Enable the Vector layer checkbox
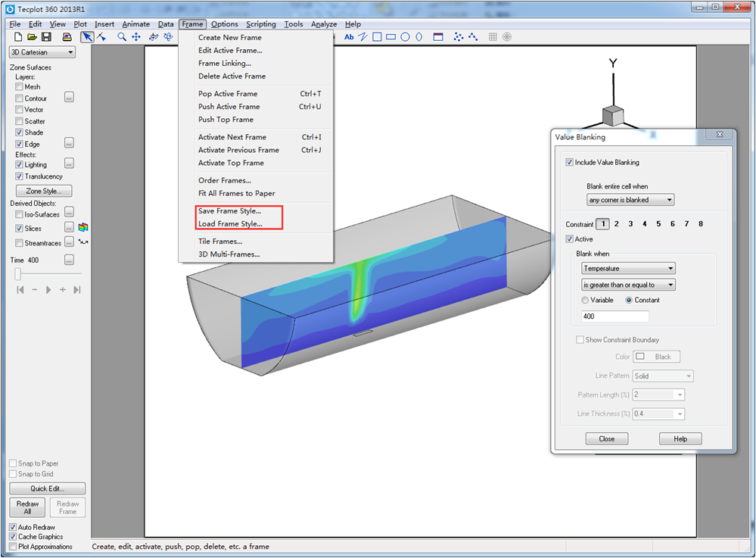This screenshot has width=756, height=558. point(19,110)
